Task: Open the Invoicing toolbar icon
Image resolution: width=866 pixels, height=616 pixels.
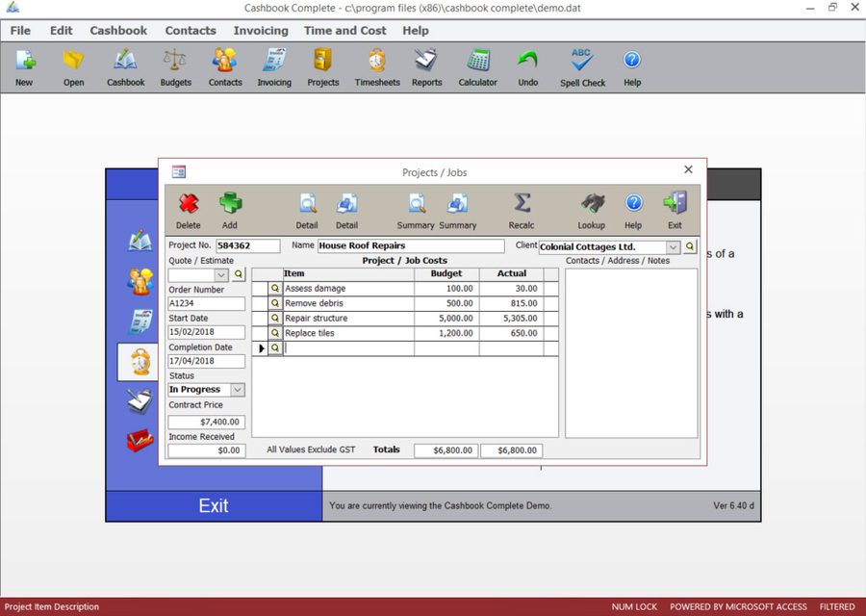Action: [x=274, y=61]
